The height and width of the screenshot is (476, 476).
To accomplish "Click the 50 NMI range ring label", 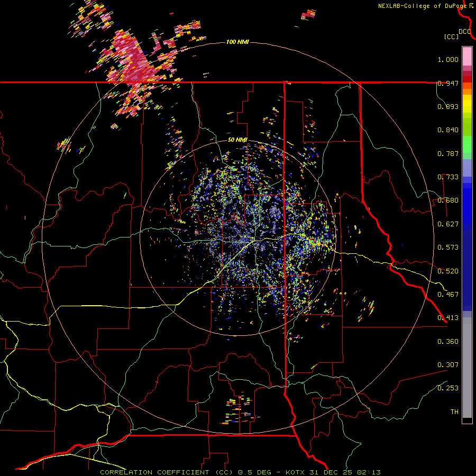I will point(237,140).
